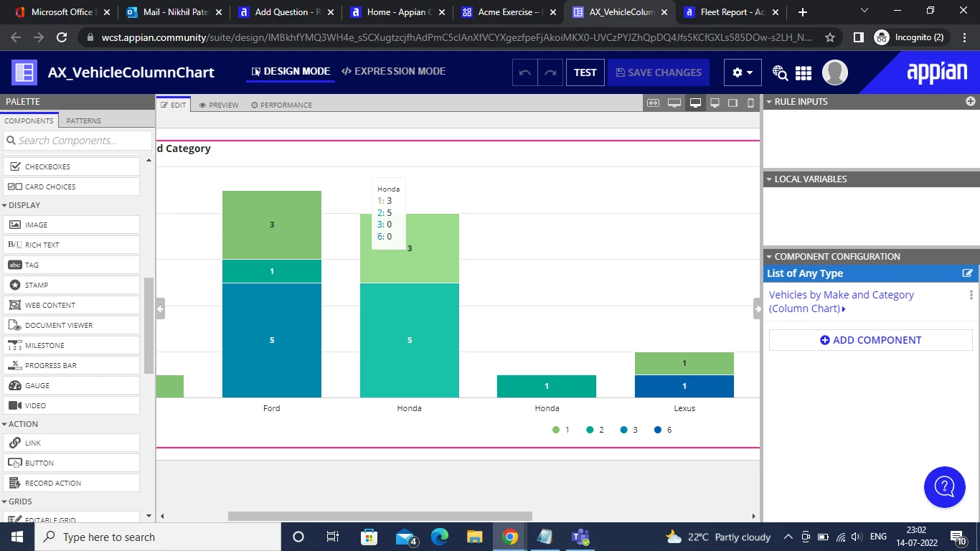Image resolution: width=980 pixels, height=551 pixels.
Task: Click the Search Components input field
Action: click(x=77, y=141)
